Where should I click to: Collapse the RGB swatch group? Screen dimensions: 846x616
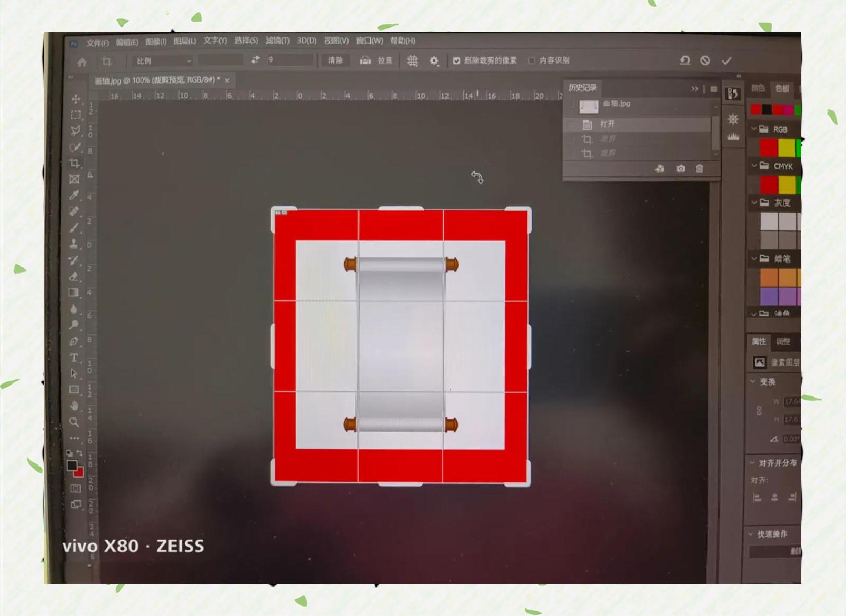click(x=754, y=128)
